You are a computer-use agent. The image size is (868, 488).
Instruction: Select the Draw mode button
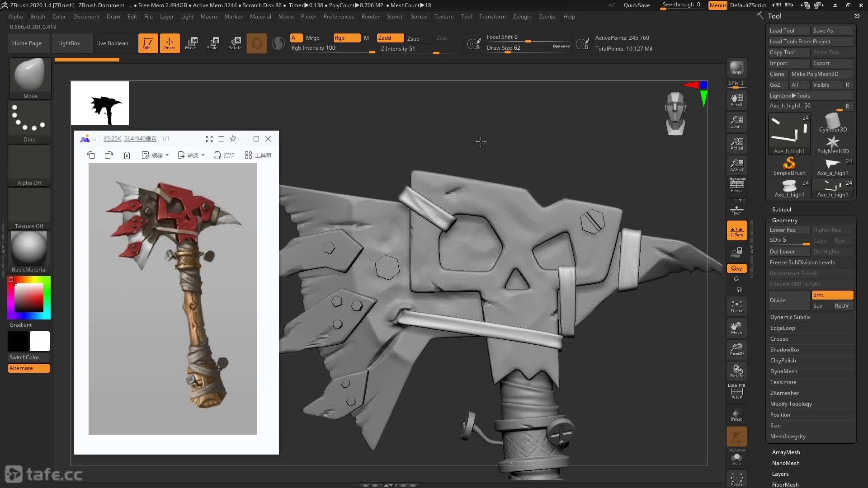click(170, 43)
